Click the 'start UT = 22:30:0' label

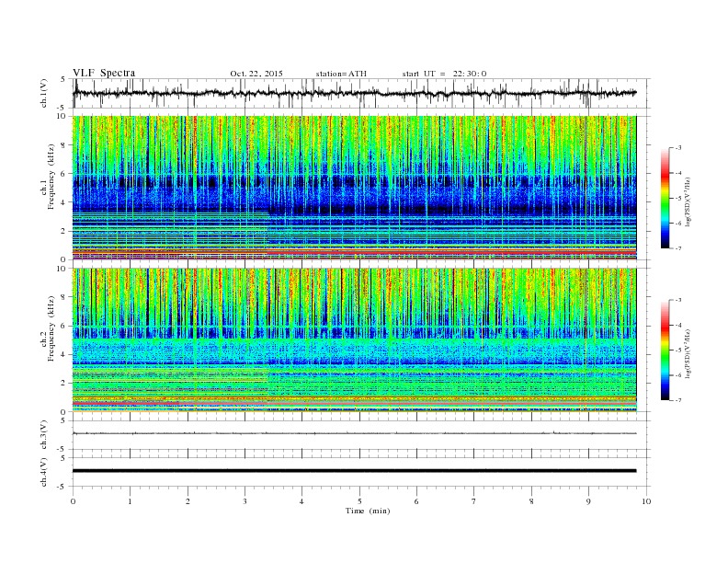[x=444, y=74]
